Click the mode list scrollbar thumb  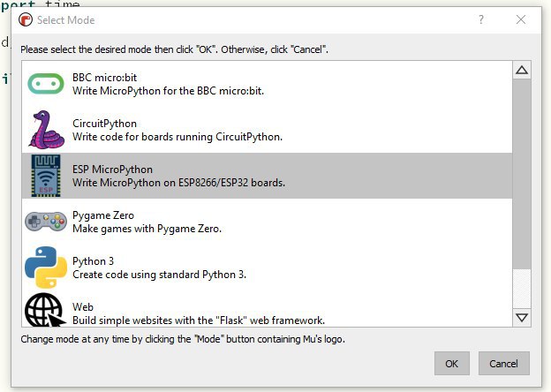tap(522, 177)
